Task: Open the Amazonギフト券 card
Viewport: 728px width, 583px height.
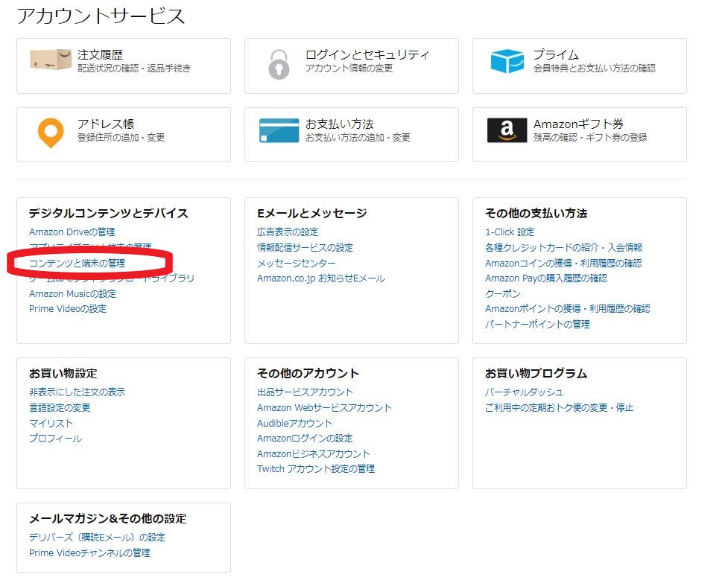Action: [x=580, y=135]
